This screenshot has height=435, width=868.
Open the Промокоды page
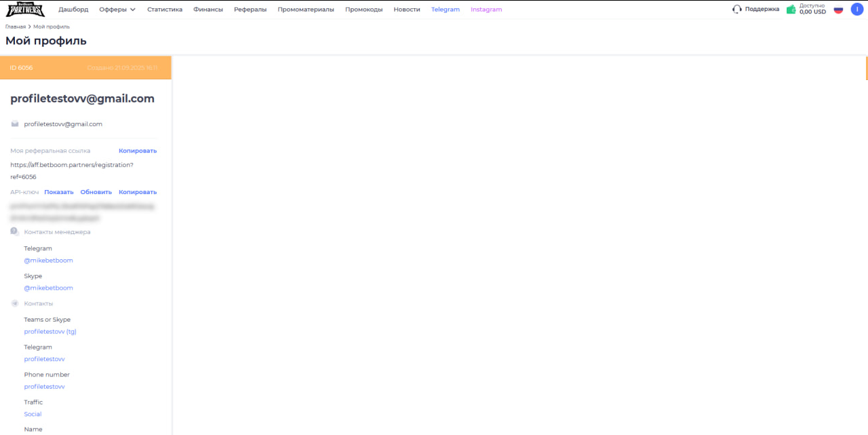[x=363, y=10]
